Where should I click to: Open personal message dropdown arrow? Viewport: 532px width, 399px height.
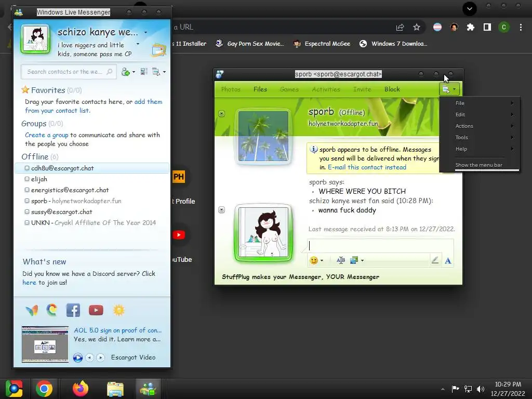point(138,44)
